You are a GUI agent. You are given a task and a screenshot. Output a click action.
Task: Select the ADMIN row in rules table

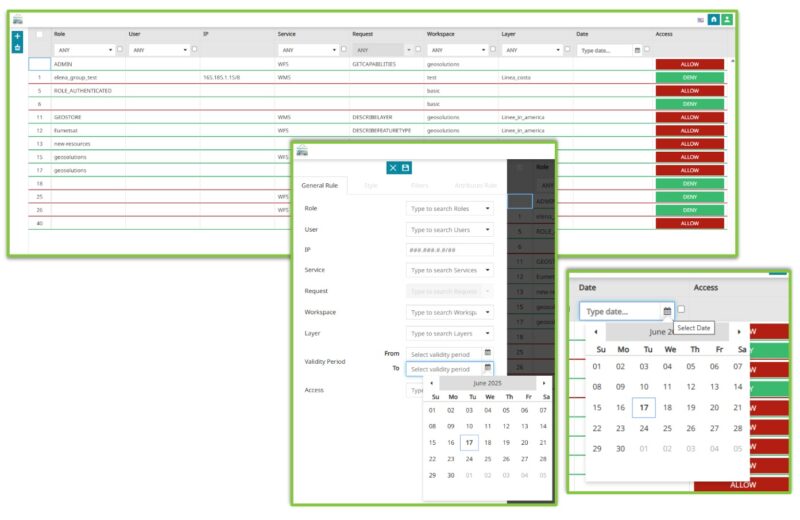pos(378,64)
